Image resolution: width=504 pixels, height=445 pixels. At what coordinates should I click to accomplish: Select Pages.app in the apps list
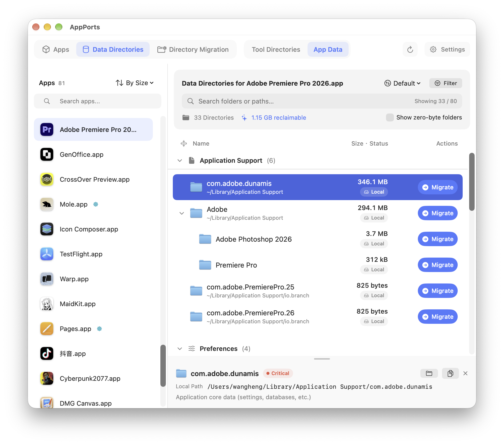tap(93, 329)
